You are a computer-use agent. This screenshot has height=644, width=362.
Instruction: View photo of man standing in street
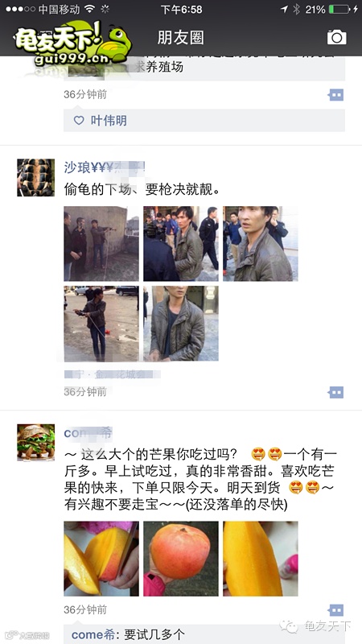pyautogui.click(x=101, y=324)
